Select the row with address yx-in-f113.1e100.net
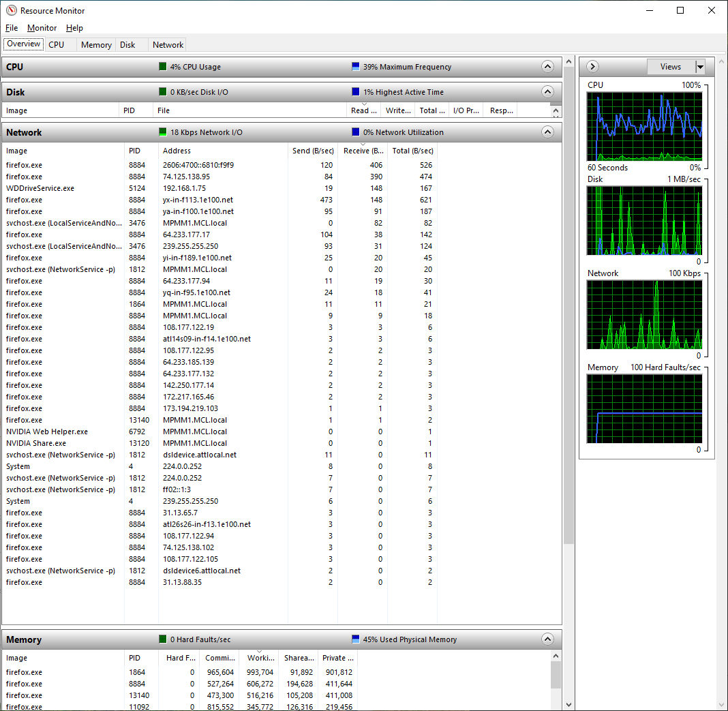Screen dimensions: 728x711 pyautogui.click(x=219, y=200)
